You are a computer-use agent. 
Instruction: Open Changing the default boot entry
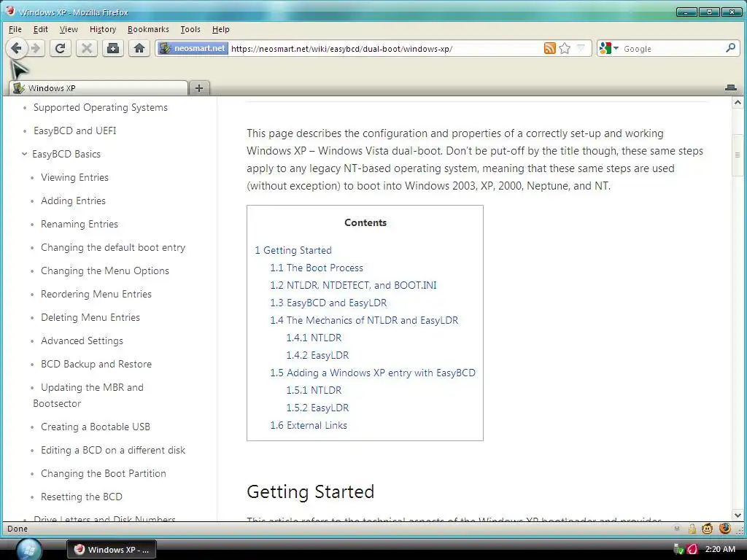113,248
